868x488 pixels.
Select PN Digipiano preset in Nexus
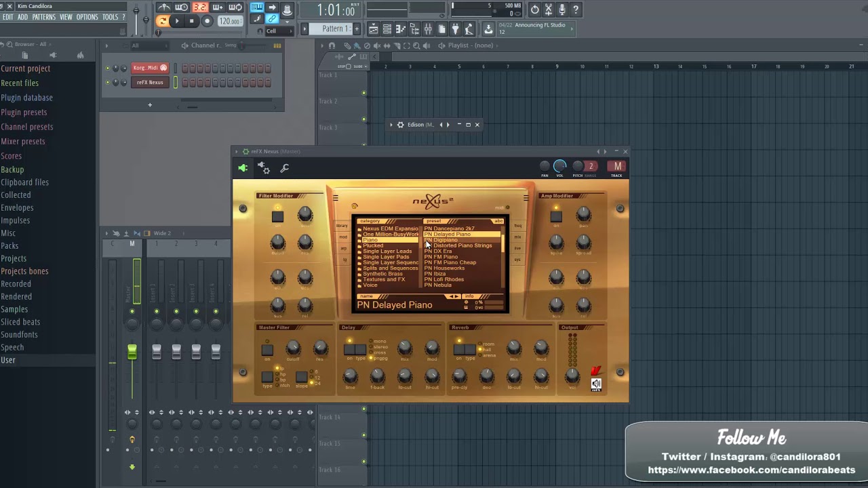tap(441, 240)
